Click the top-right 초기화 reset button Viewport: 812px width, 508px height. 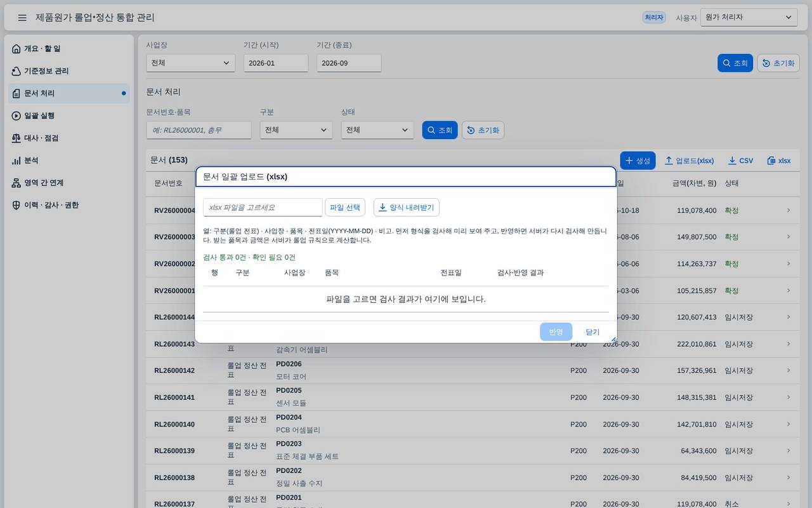pyautogui.click(x=778, y=63)
